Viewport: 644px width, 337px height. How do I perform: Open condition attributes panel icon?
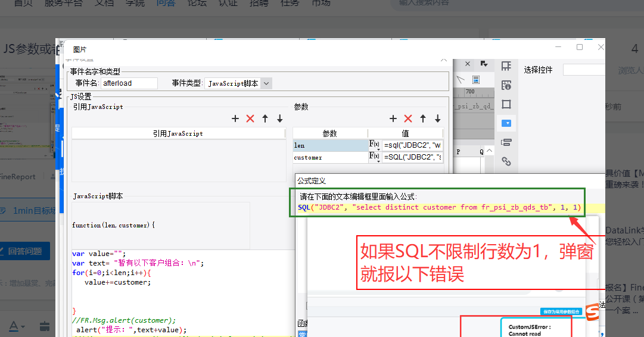point(506,142)
